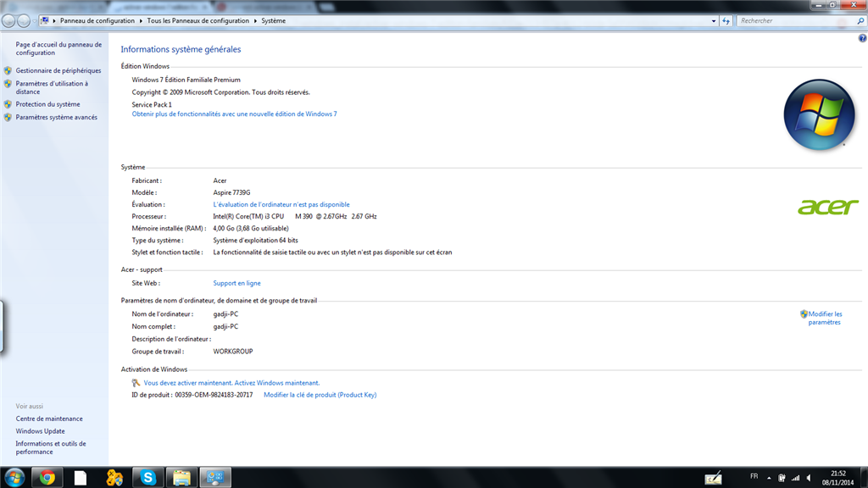
Task: Open the network signal tray icon
Action: pyautogui.click(x=795, y=478)
